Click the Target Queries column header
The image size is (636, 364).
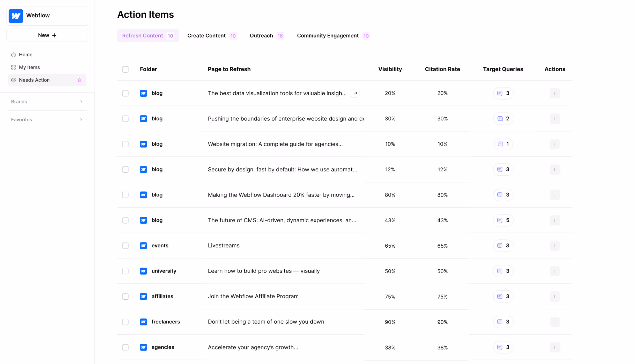[503, 69]
